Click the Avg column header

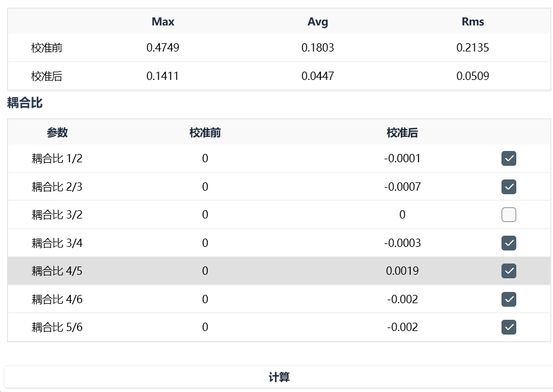click(x=317, y=21)
